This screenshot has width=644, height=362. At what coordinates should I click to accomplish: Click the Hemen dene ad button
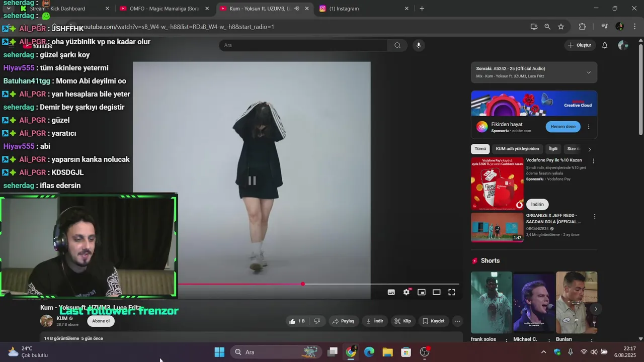coord(563,127)
